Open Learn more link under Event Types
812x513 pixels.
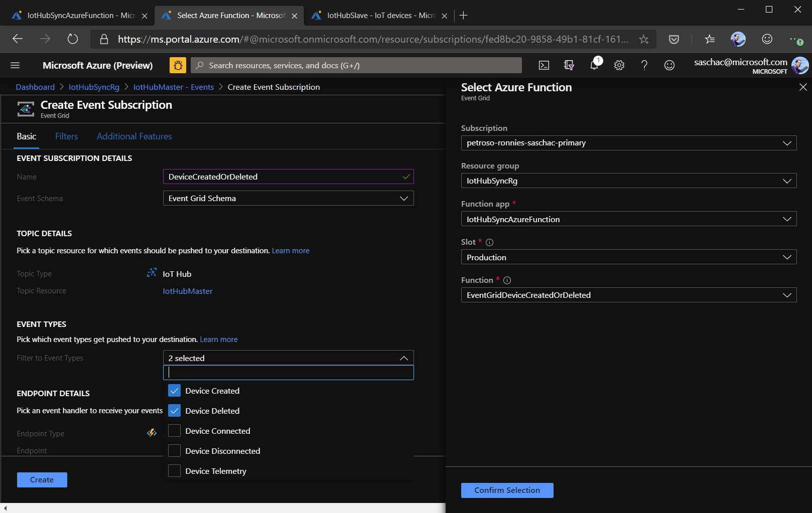click(219, 339)
